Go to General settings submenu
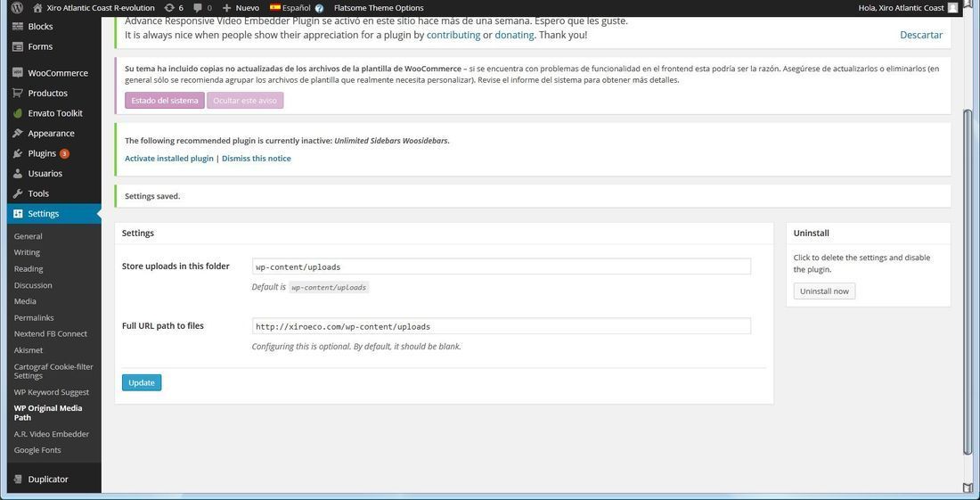The image size is (980, 500). [29, 236]
